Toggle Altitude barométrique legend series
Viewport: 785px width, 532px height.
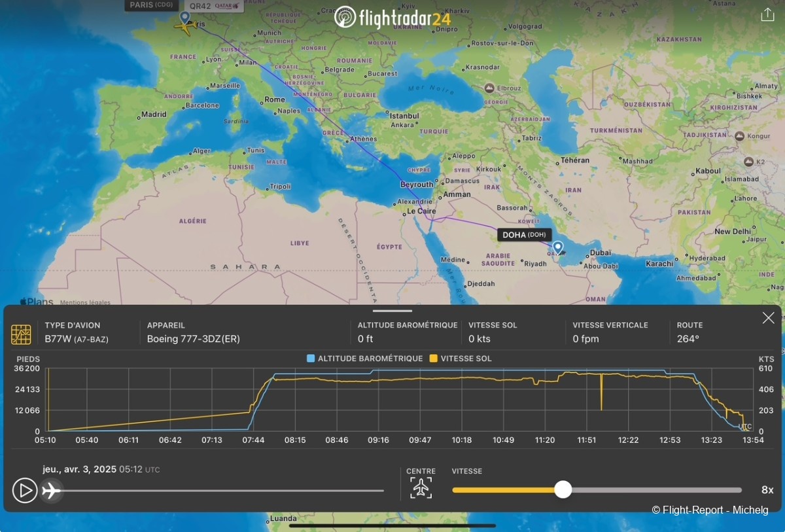click(x=365, y=359)
